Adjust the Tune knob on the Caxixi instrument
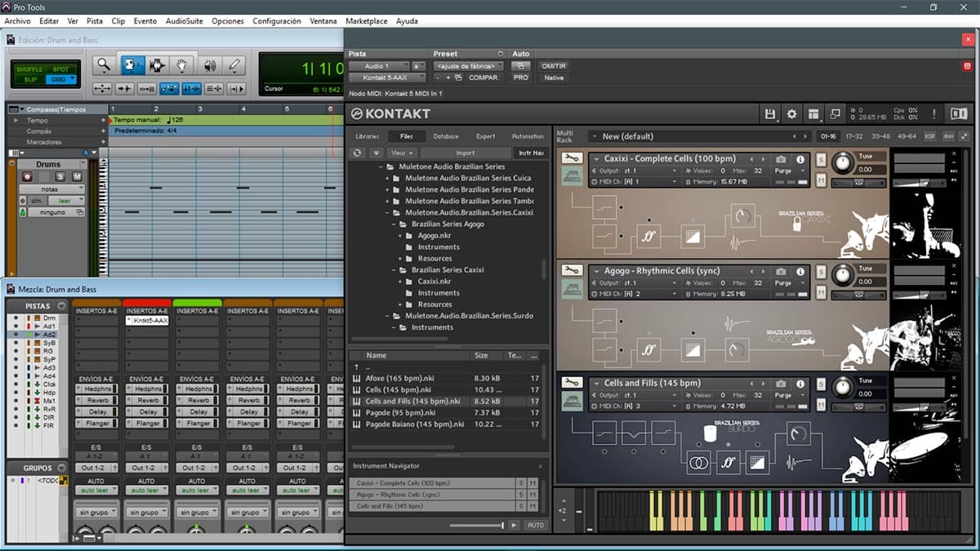The height and width of the screenshot is (551, 980). (841, 164)
